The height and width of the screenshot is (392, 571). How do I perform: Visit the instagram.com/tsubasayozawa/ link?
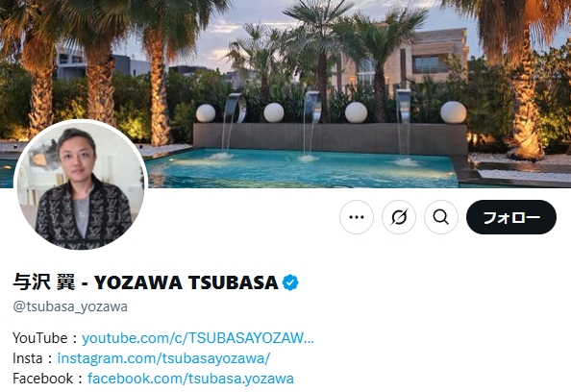(x=163, y=358)
